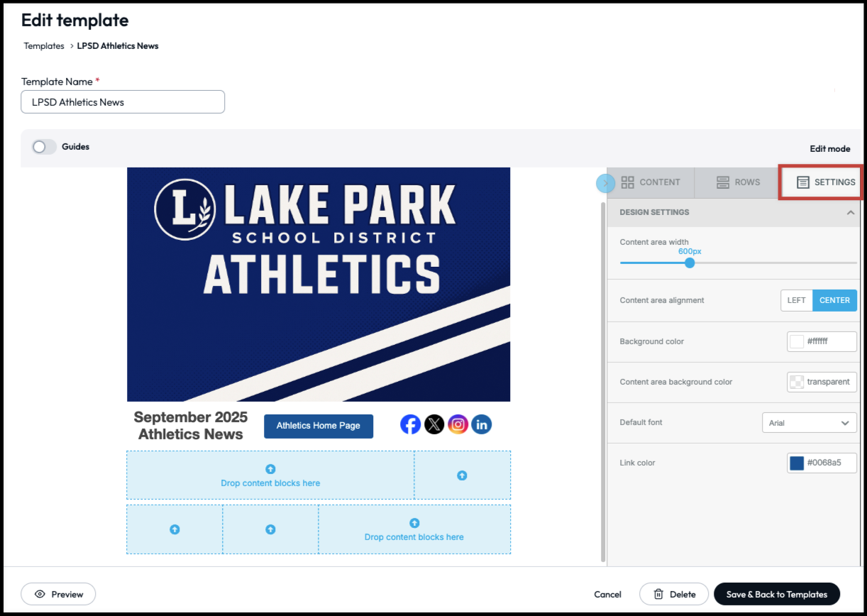Collapse the Design Settings section

pos(850,212)
